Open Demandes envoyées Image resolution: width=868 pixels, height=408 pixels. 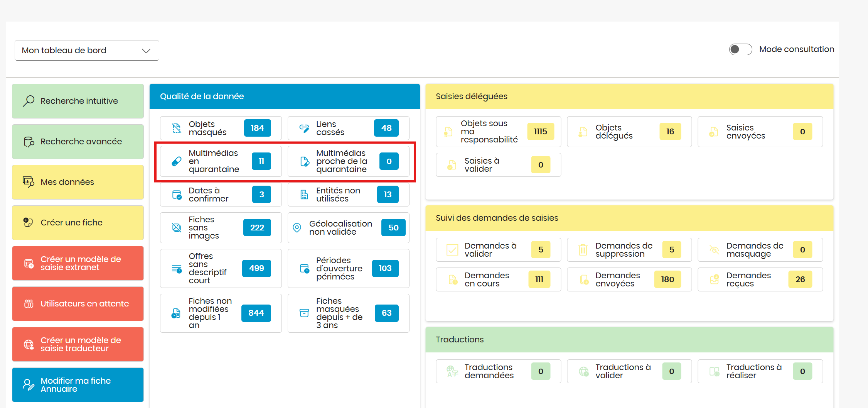[x=629, y=279]
